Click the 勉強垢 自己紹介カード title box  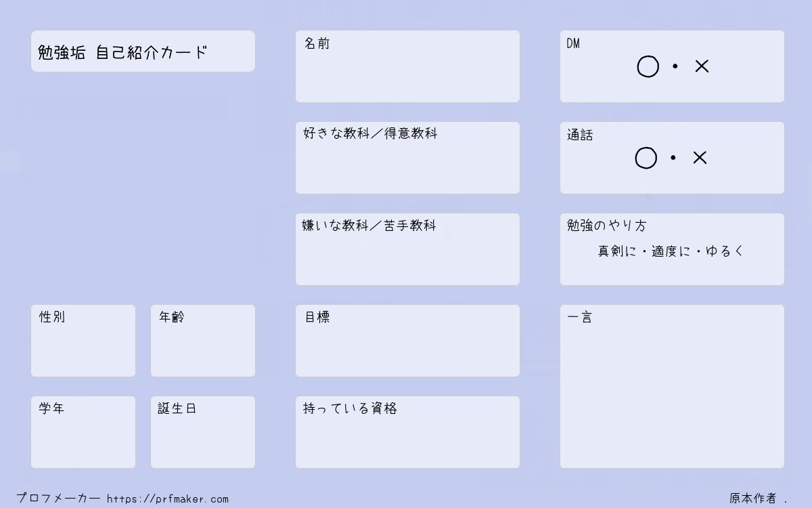[x=143, y=51]
